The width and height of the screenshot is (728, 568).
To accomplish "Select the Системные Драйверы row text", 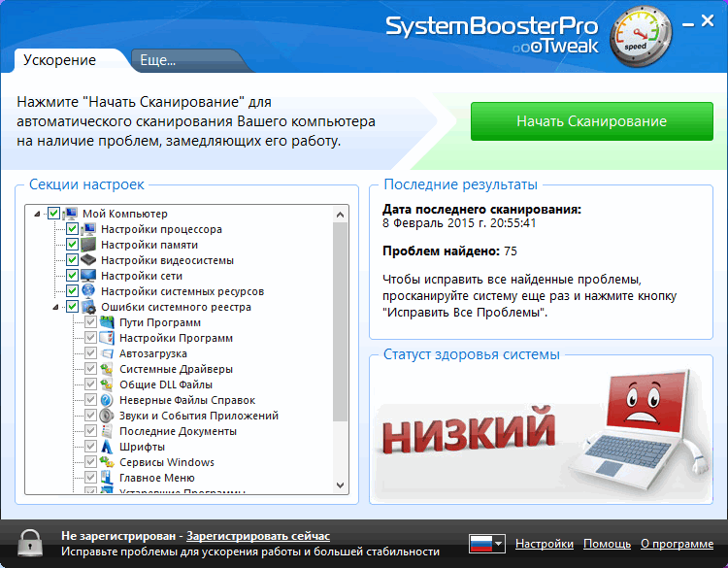I will pyautogui.click(x=176, y=369).
